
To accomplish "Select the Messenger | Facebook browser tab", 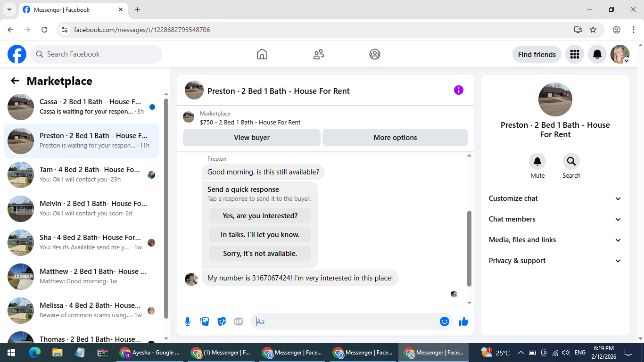I will pyautogui.click(x=73, y=10).
